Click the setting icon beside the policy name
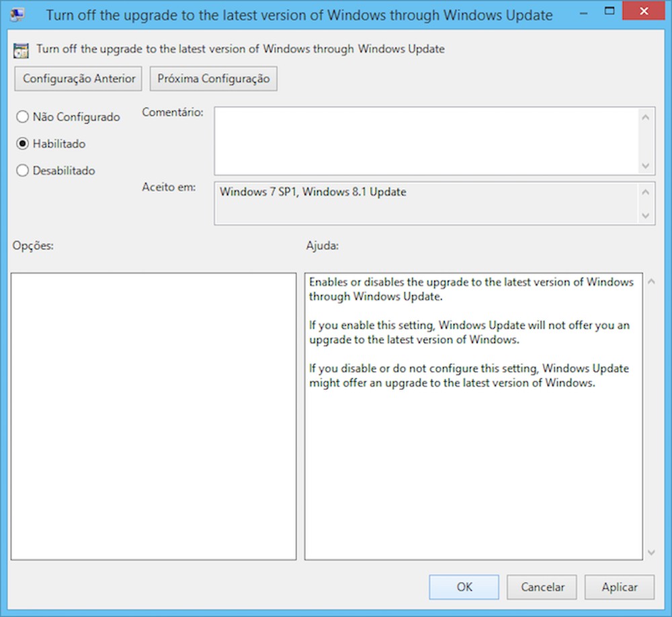This screenshot has width=672, height=617. pos(22,50)
